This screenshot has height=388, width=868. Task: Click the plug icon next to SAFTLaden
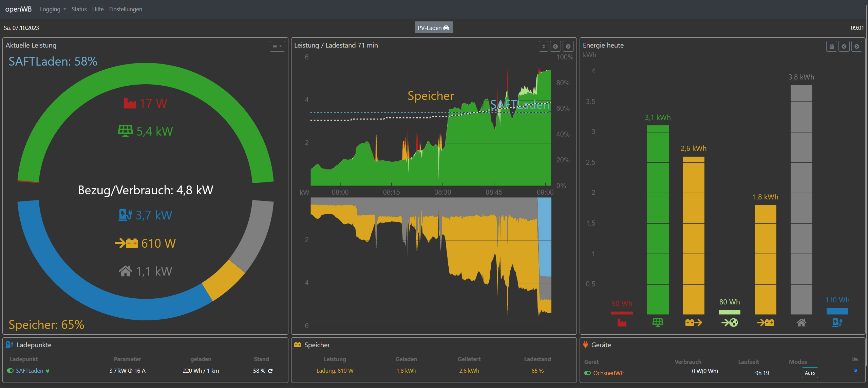click(x=48, y=371)
